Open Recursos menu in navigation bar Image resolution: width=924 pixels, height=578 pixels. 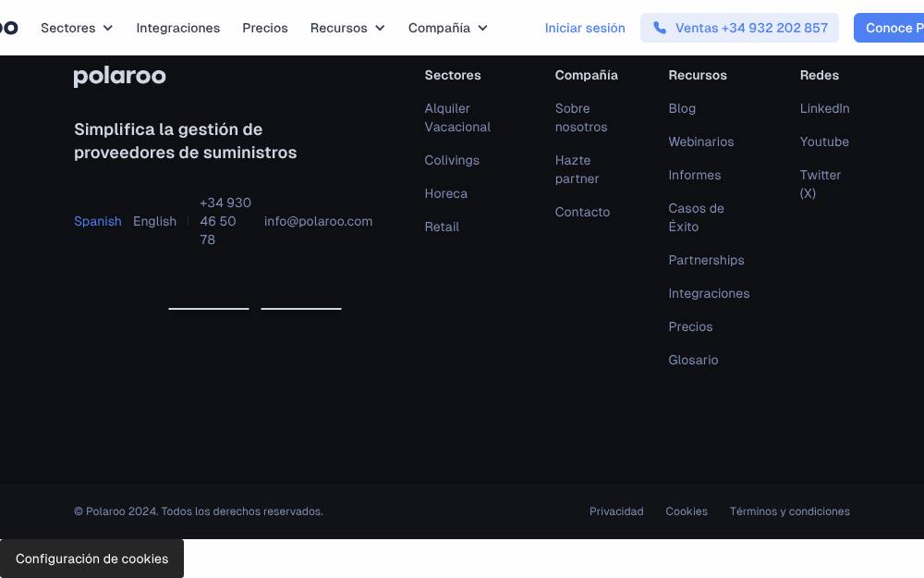[347, 28]
